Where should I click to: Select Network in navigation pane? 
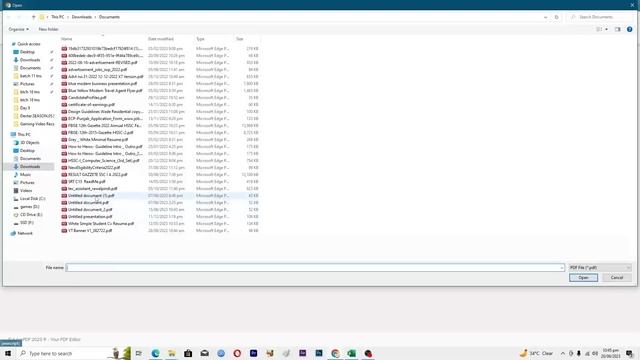point(24,233)
